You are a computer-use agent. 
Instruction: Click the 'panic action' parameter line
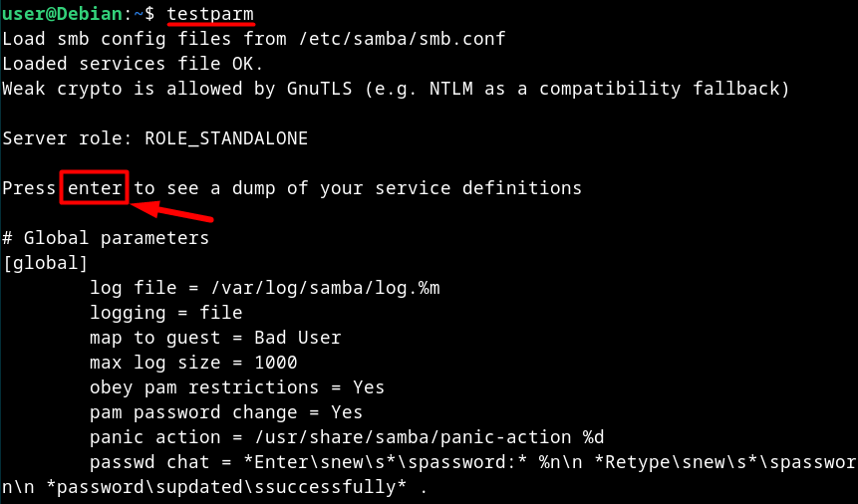click(347, 437)
